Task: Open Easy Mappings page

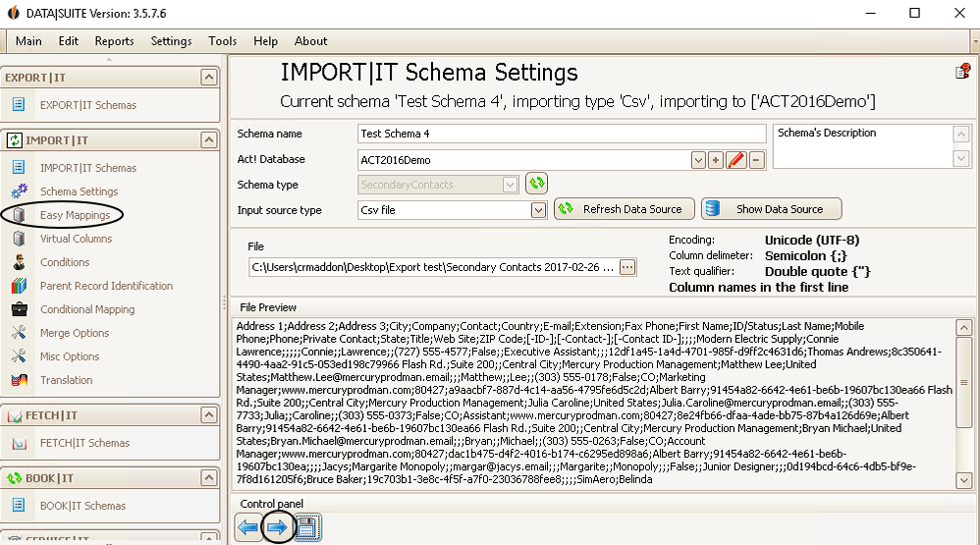Action: pos(75,215)
